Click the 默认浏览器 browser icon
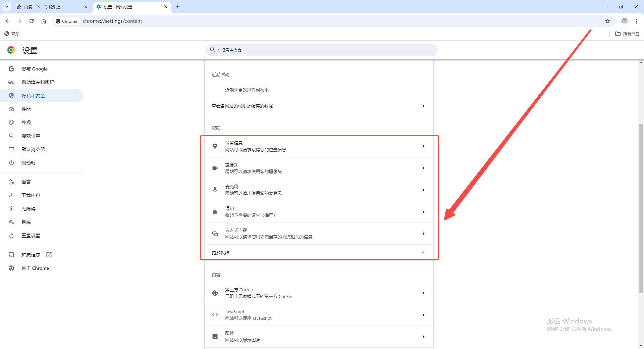Viewport: 644px width, 349px height. [11, 149]
